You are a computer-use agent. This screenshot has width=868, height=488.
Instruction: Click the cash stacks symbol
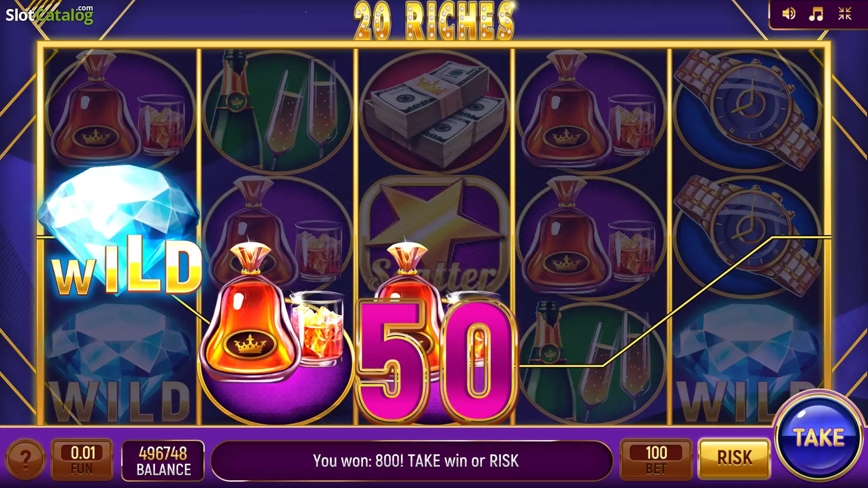click(x=435, y=112)
